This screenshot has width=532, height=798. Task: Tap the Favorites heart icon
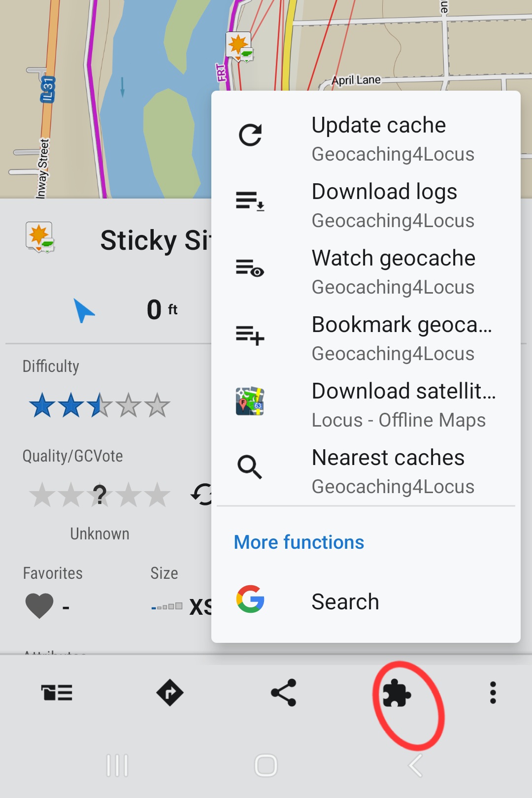tap(39, 606)
